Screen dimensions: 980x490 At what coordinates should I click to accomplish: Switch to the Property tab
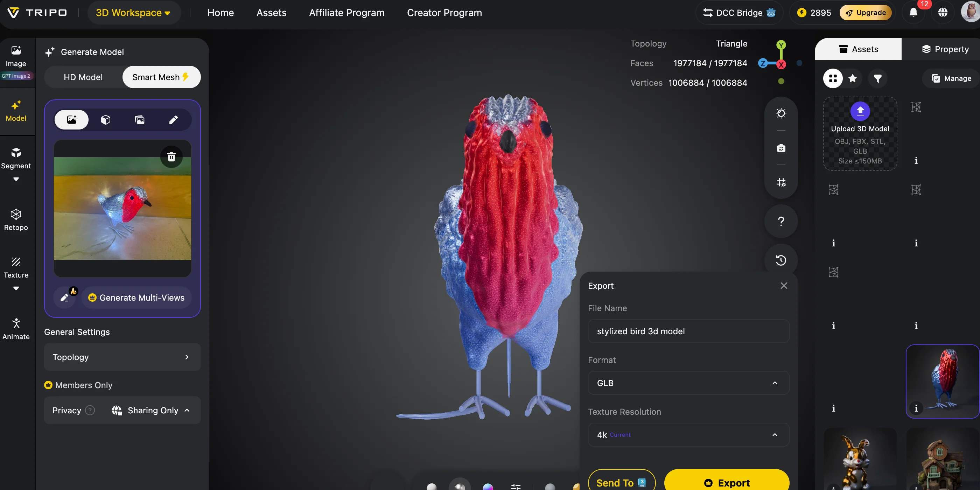coord(945,49)
